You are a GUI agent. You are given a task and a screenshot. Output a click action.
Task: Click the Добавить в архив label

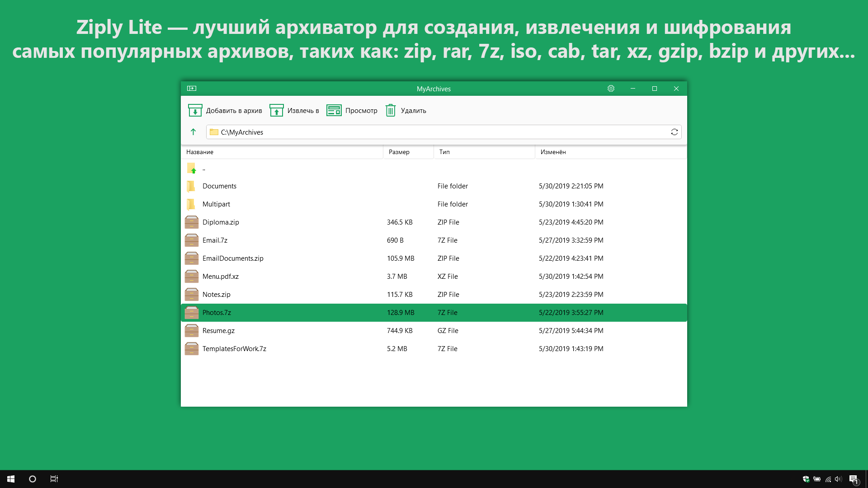click(x=234, y=111)
